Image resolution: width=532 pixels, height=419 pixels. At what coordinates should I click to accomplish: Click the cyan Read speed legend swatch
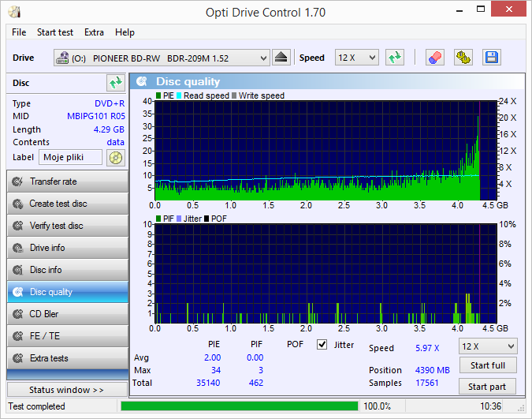click(179, 95)
